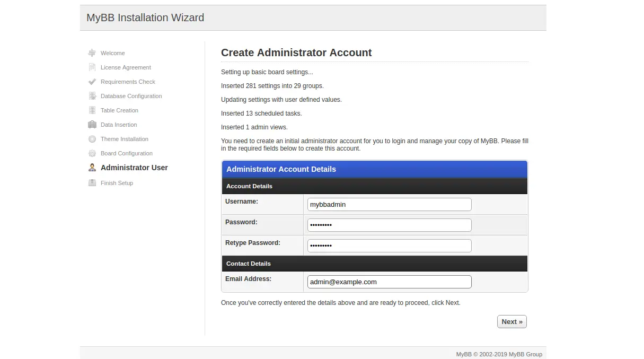Click the 'Inserted 1 admin views' text
644x359 pixels.
tap(254, 127)
